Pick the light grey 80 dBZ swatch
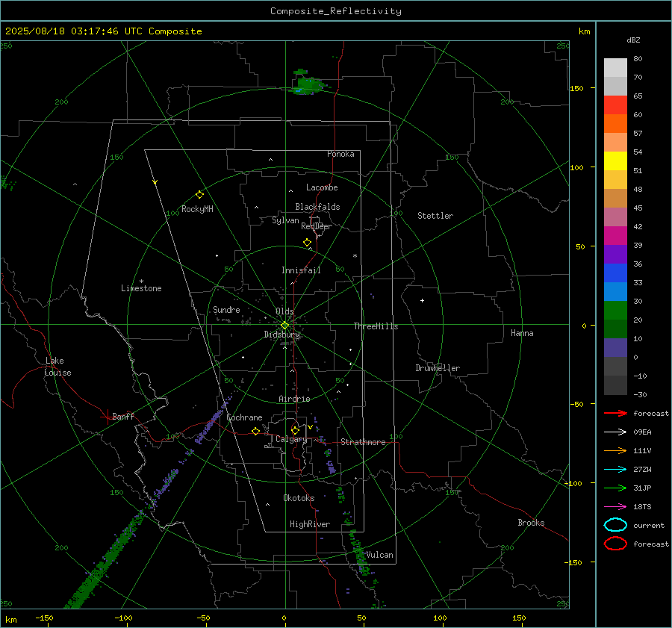Image resolution: width=672 pixels, height=628 pixels. [615, 67]
